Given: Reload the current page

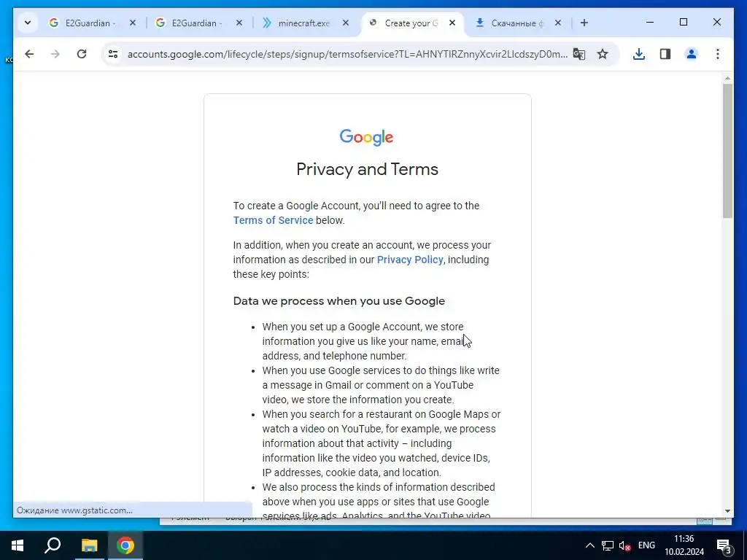Looking at the screenshot, I should pos(82,54).
